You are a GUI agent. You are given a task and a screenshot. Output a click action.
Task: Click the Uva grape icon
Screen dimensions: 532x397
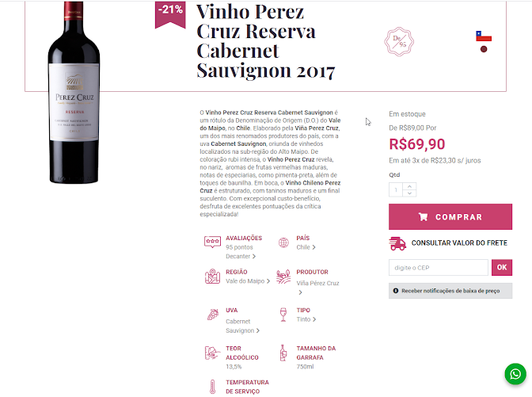(213, 315)
